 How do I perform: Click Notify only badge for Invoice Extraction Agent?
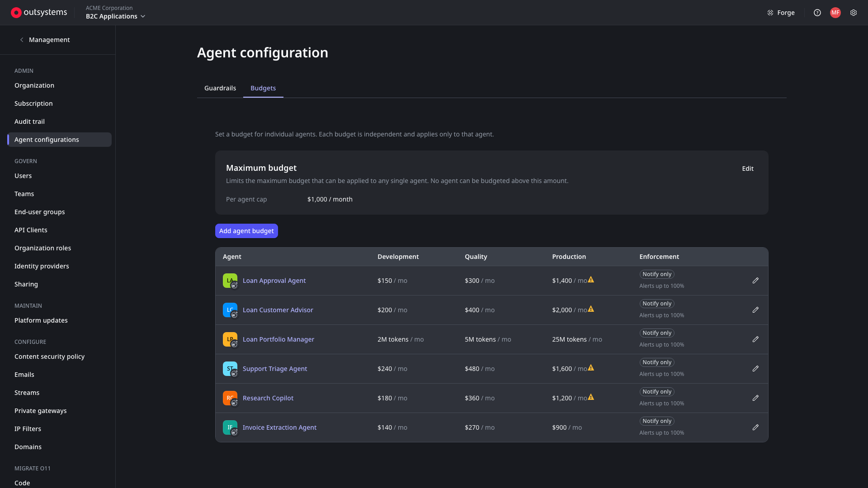tap(657, 421)
